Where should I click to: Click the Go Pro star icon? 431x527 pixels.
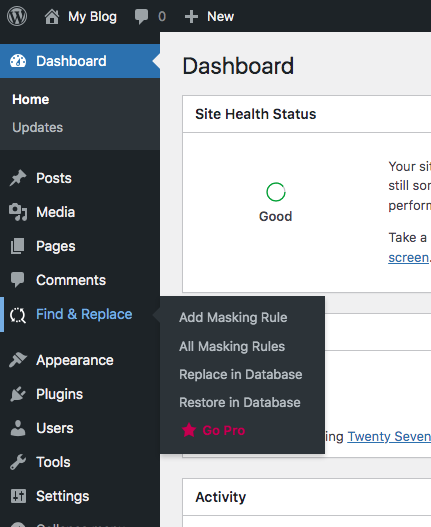(189, 430)
